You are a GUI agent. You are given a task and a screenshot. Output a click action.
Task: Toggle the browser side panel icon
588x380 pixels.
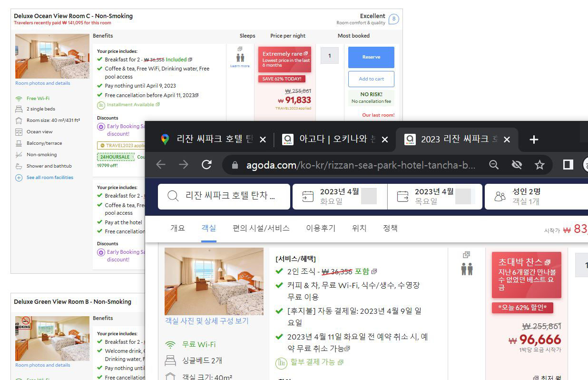pyautogui.click(x=568, y=165)
